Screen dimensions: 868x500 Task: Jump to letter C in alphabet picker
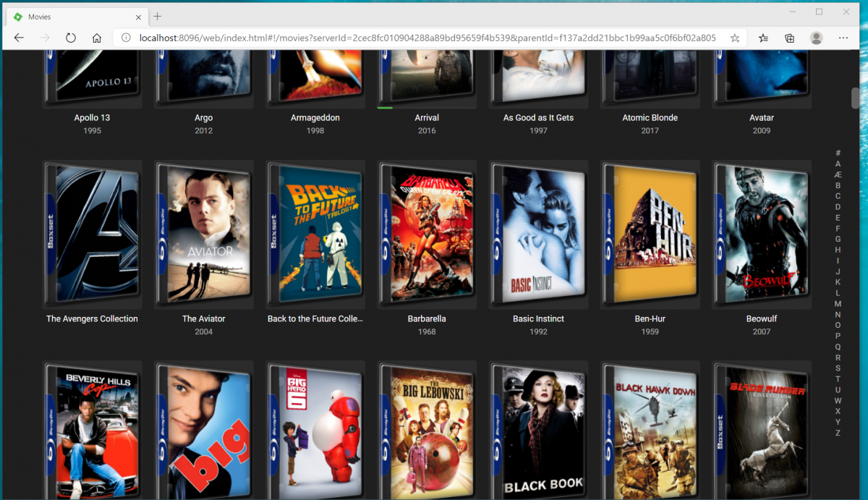click(x=838, y=196)
